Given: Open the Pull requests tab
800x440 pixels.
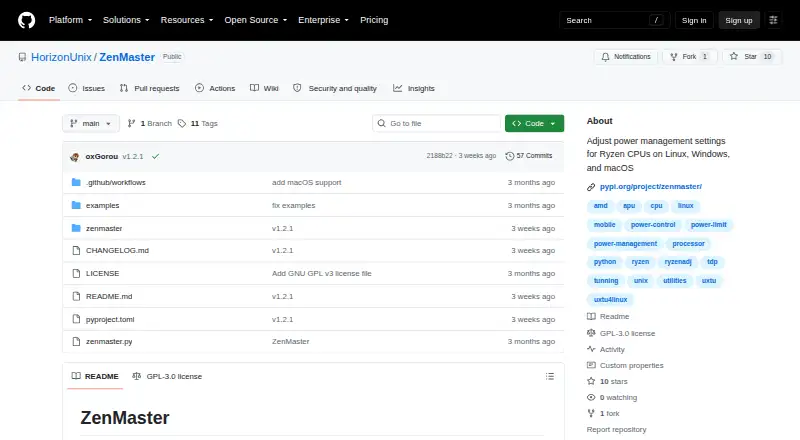Looking at the screenshot, I should 149,88.
